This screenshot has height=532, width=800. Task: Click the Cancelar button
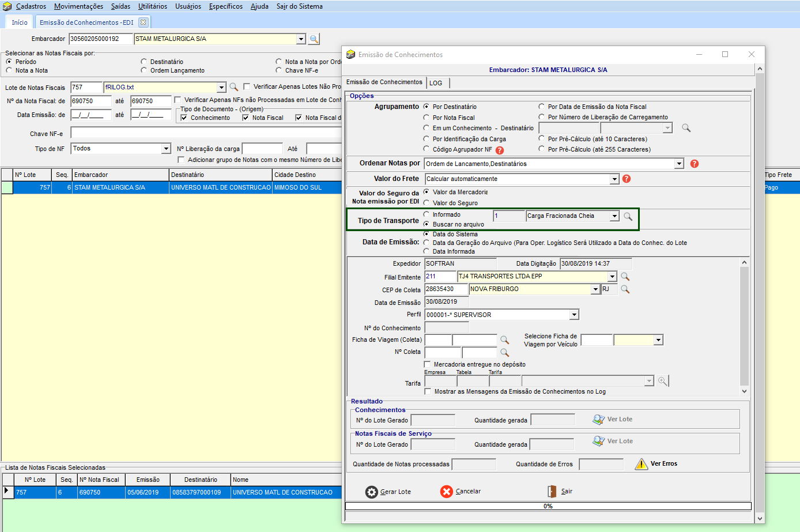(460, 492)
